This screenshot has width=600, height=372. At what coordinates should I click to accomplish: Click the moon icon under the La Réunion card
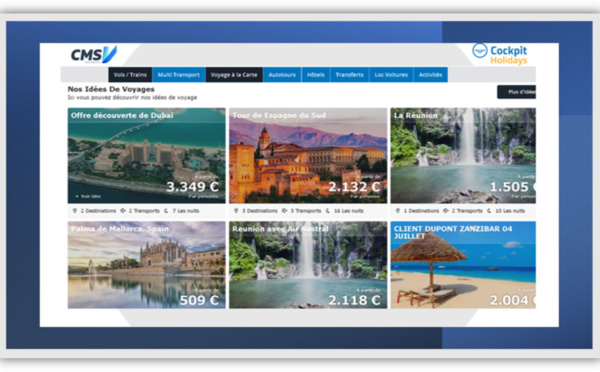(x=489, y=210)
